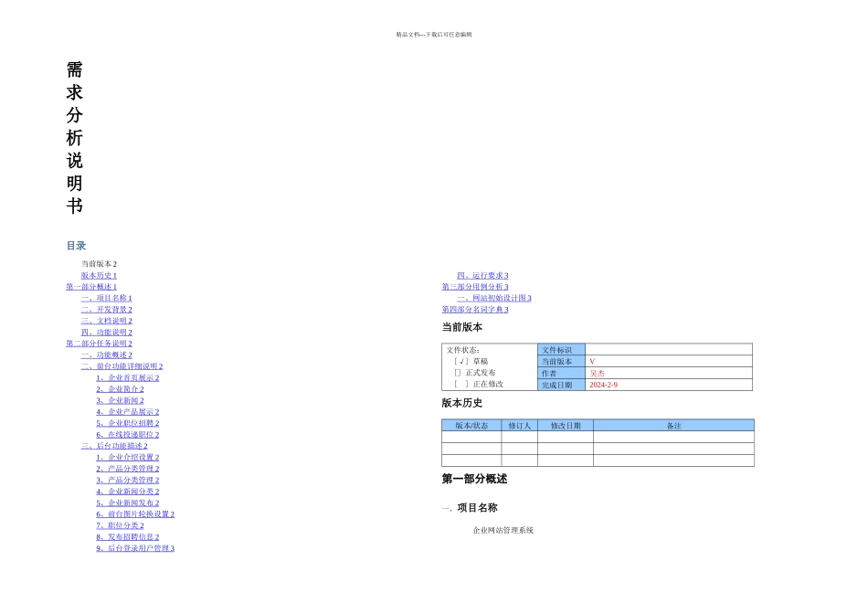The image size is (868, 614).
Task: Open the 1、企业首页展示 link
Action: (127, 377)
